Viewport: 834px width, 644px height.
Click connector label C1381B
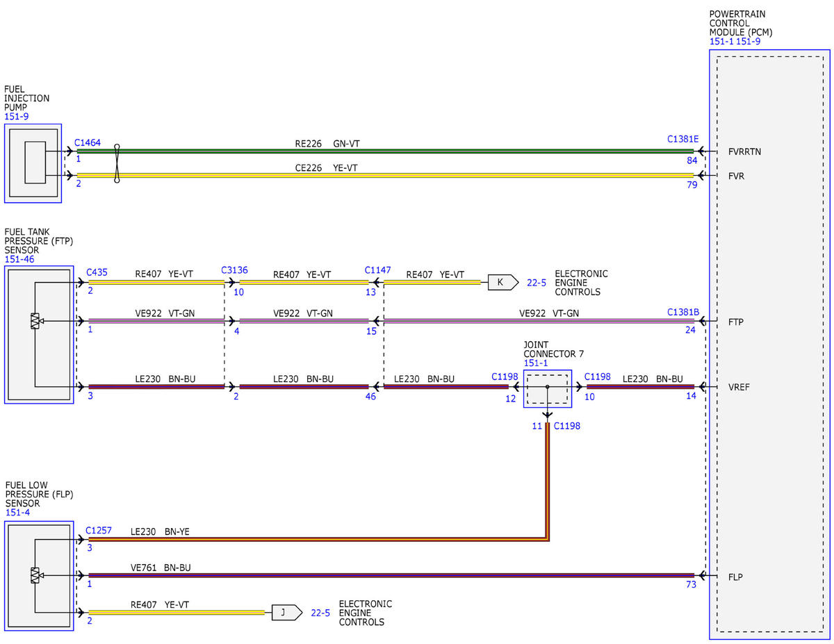pyautogui.click(x=683, y=312)
